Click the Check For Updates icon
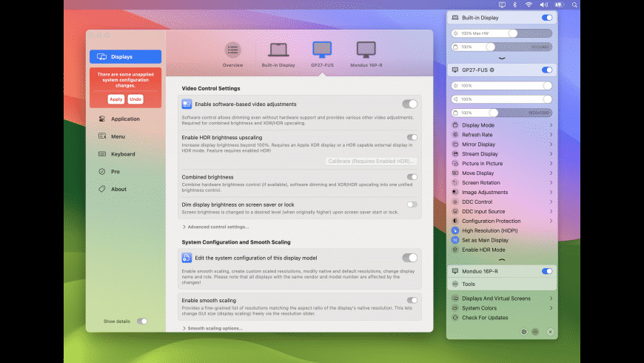The width and height of the screenshot is (644, 363). click(455, 317)
